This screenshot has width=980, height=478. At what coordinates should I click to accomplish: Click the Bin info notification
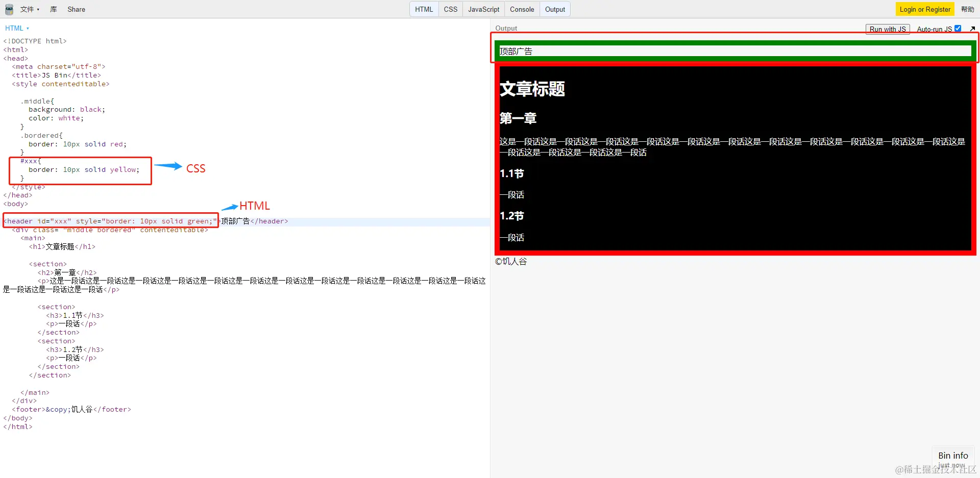pyautogui.click(x=952, y=456)
